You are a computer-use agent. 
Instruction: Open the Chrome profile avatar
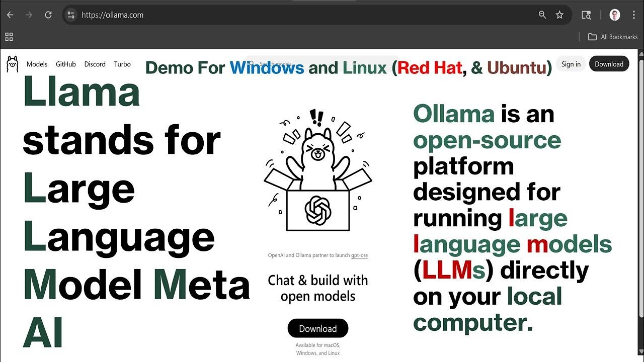tap(615, 15)
